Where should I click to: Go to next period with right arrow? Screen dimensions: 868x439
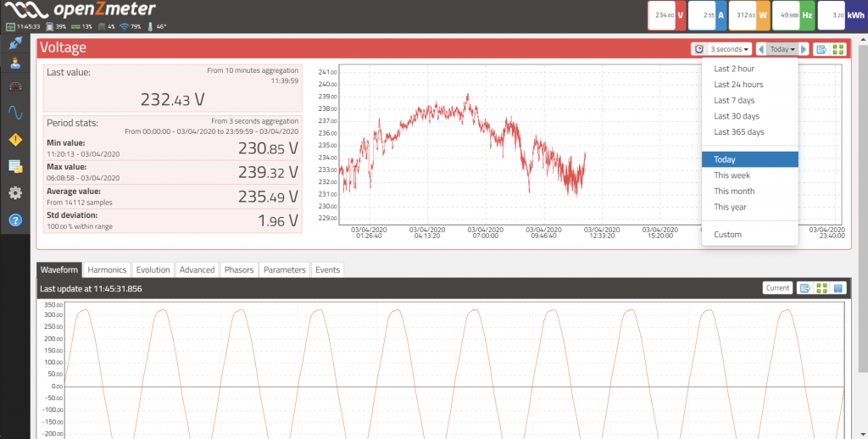coord(804,49)
